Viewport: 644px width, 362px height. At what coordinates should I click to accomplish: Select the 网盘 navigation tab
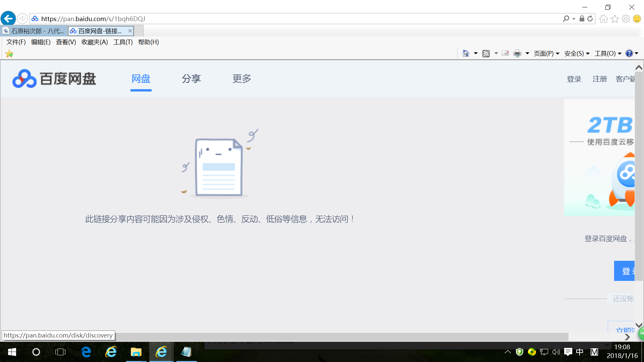tap(141, 79)
